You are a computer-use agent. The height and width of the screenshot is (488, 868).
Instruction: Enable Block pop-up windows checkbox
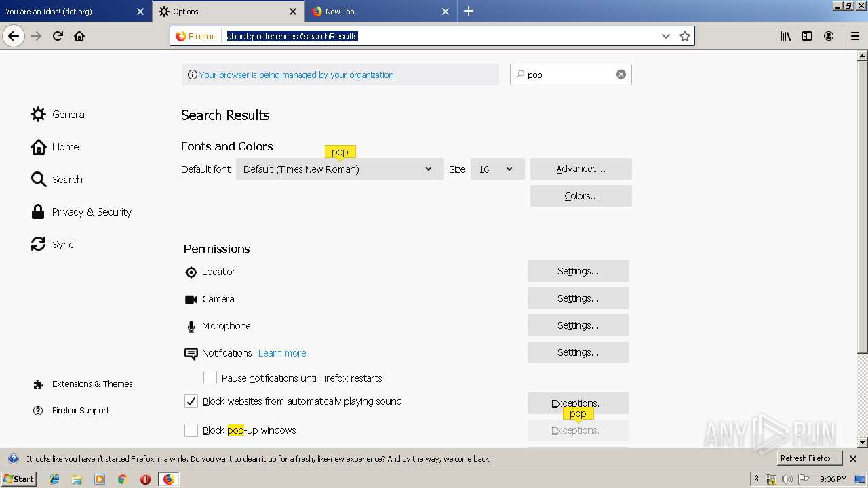pyautogui.click(x=191, y=430)
